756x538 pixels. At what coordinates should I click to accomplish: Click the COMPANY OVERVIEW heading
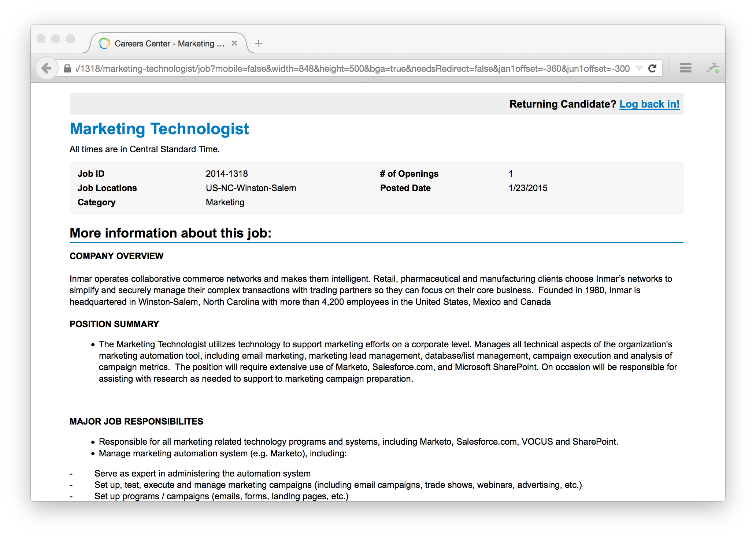(x=116, y=256)
